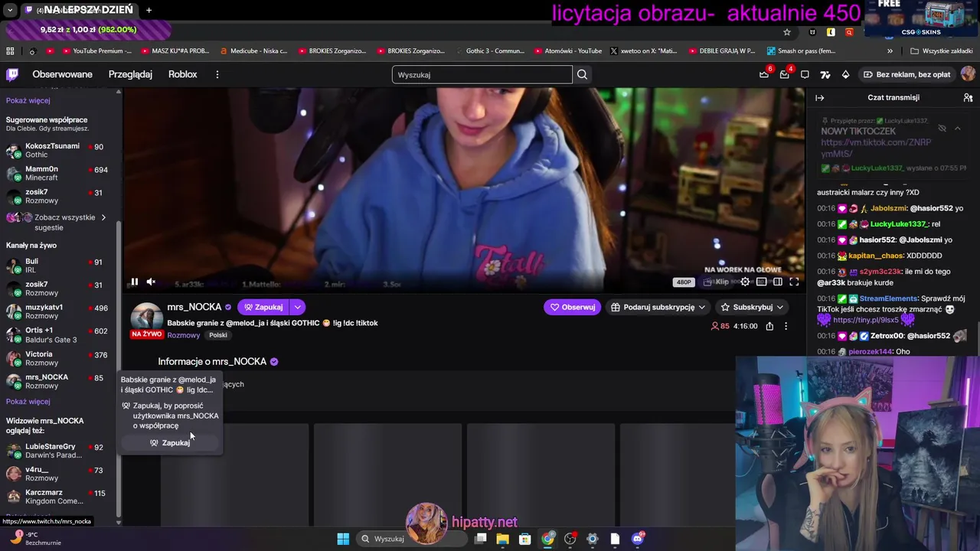Click Pokaż więcej under live channels
This screenshot has height=551, width=980.
pos(28,402)
